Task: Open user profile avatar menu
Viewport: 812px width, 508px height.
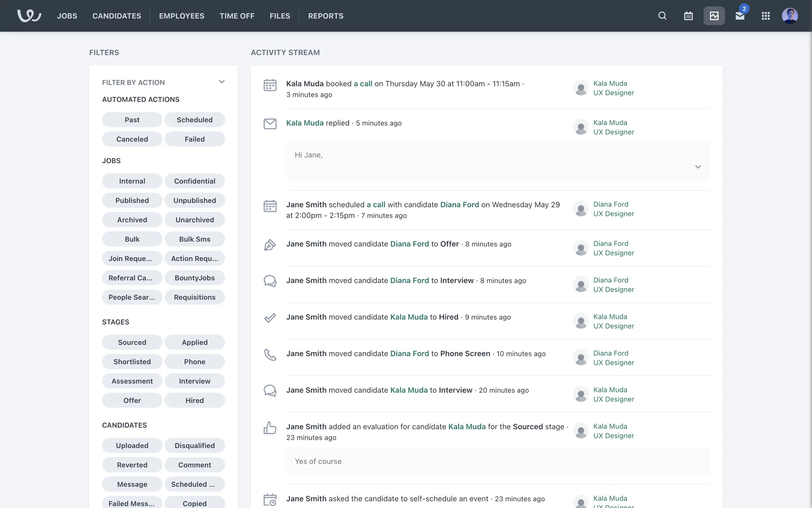Action: (790, 16)
